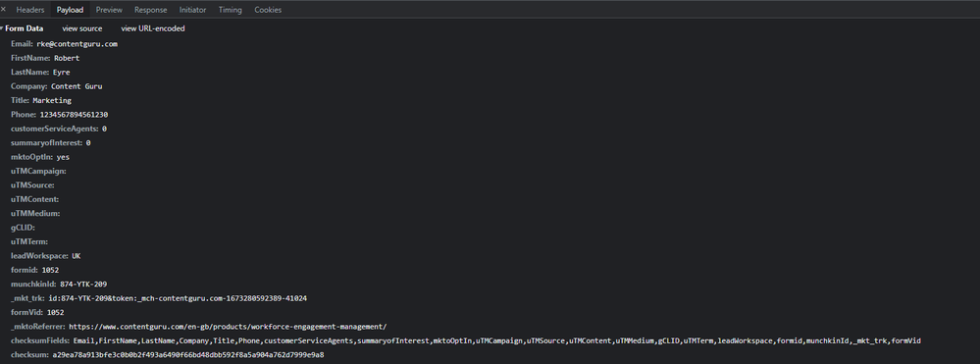Click the checksumFields row
980x364 pixels.
tap(466, 340)
